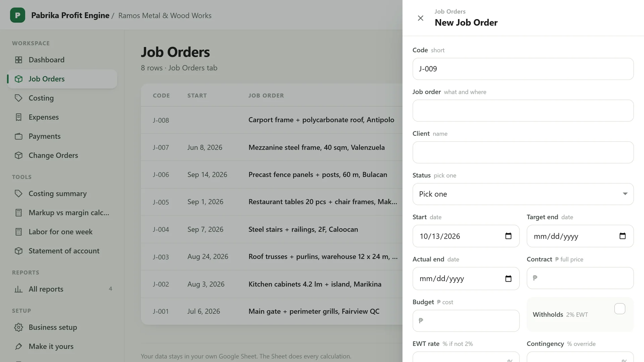The height and width of the screenshot is (362, 644).
Task: Open Expenses in the sidebar
Action: (62, 117)
